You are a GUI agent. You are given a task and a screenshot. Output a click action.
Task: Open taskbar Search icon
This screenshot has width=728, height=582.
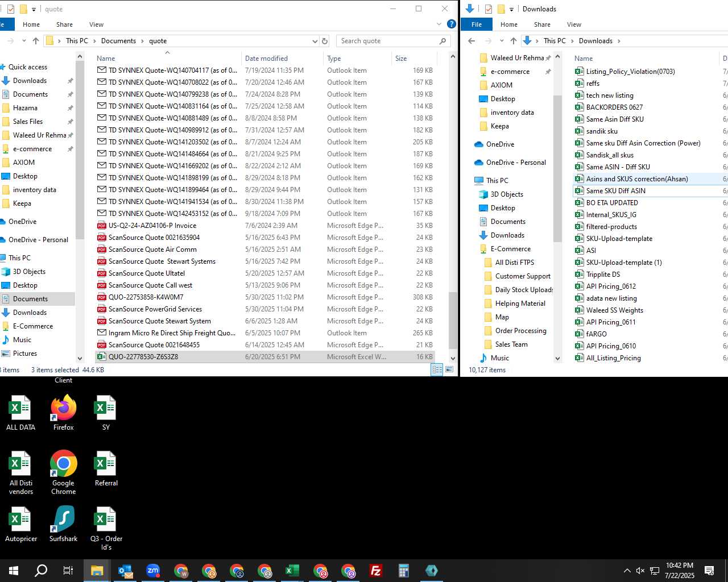coord(41,571)
